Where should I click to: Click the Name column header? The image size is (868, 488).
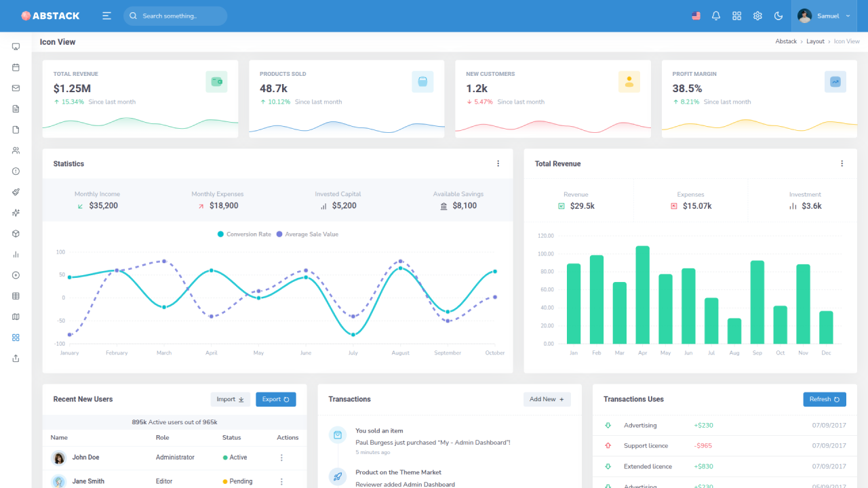pyautogui.click(x=59, y=437)
